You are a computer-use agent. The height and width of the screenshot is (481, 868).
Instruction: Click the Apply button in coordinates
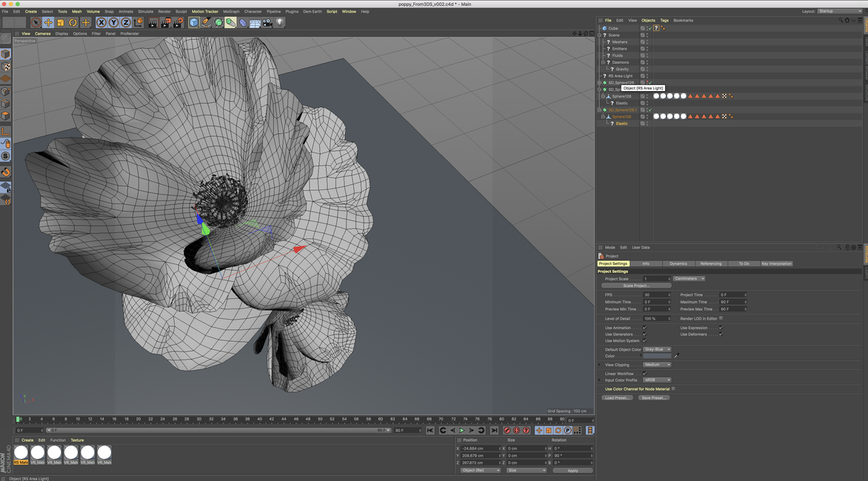click(572, 471)
